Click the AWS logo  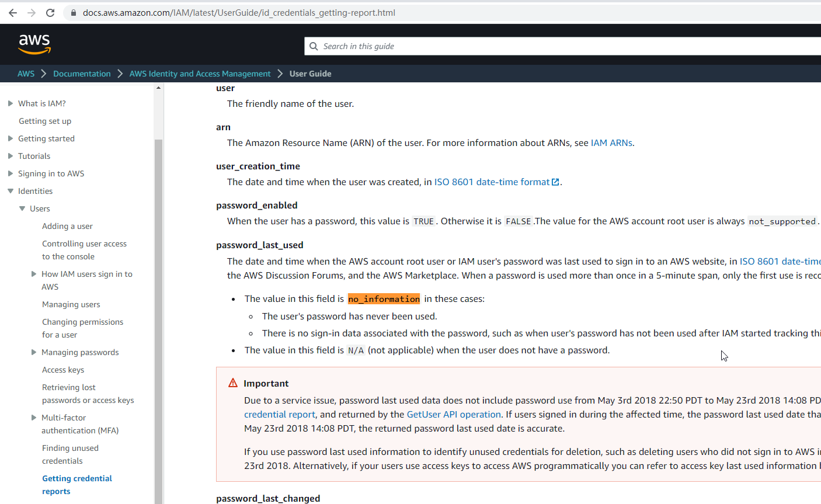coord(34,44)
